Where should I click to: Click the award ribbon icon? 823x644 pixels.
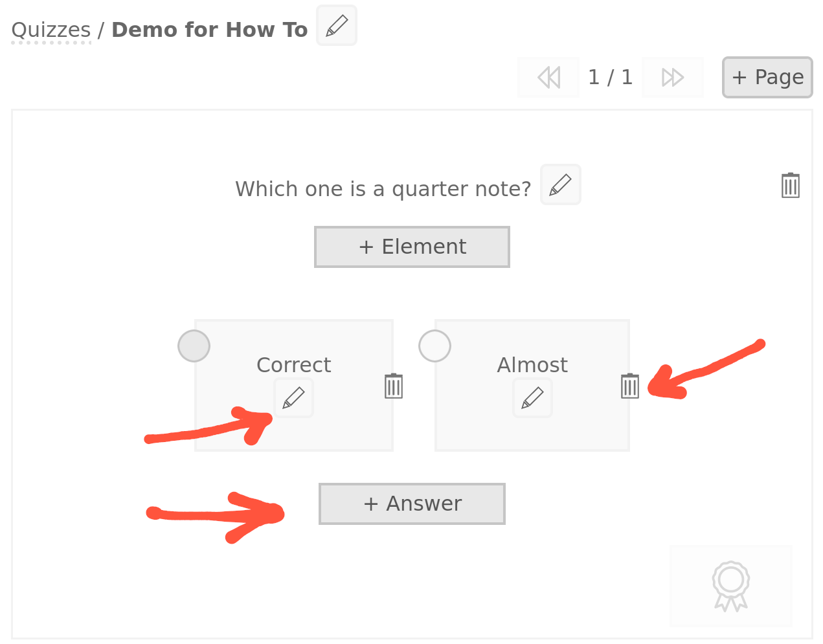tap(731, 586)
